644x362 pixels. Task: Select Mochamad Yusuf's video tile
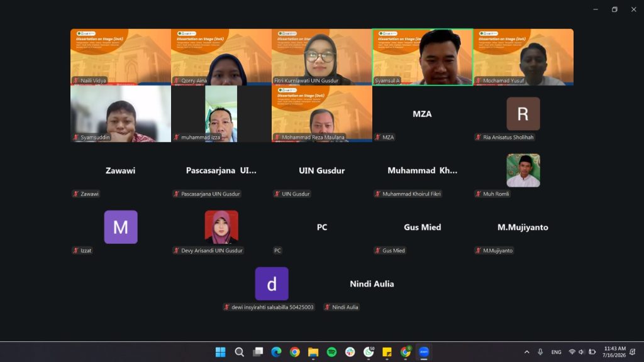tap(523, 57)
